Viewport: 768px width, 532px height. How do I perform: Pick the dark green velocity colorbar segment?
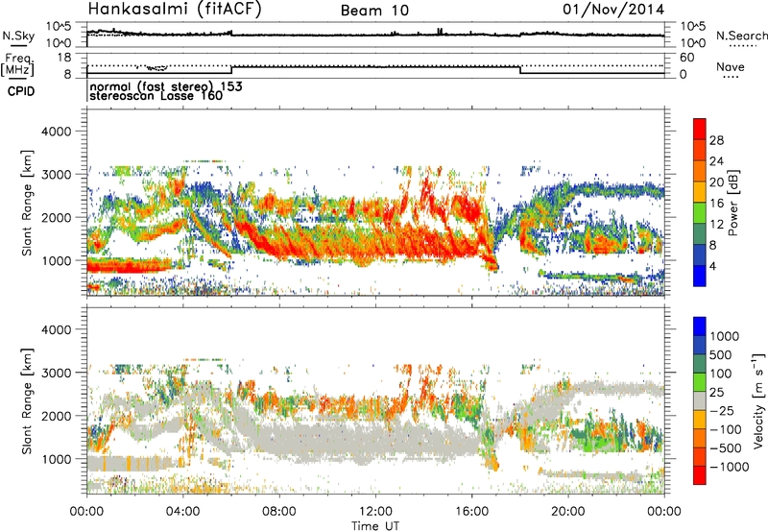(700, 365)
